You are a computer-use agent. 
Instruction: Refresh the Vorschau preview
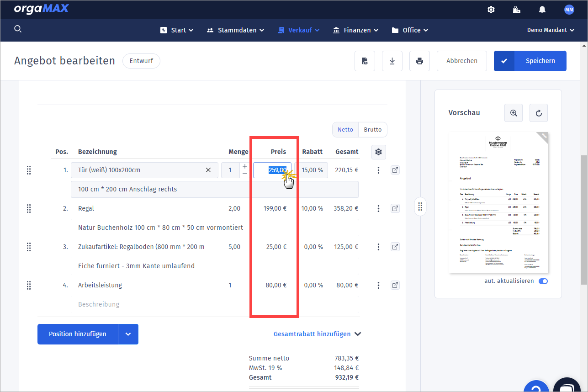coord(539,113)
